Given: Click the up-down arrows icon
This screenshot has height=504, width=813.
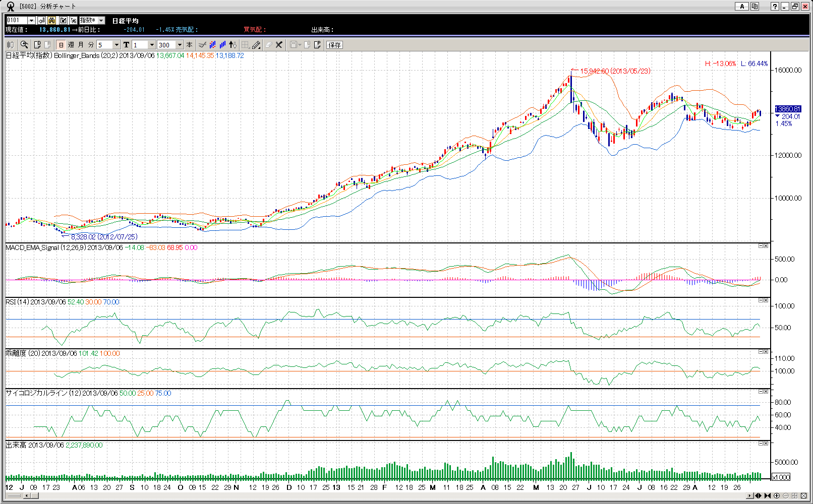Looking at the screenshot, I should pos(233,45).
